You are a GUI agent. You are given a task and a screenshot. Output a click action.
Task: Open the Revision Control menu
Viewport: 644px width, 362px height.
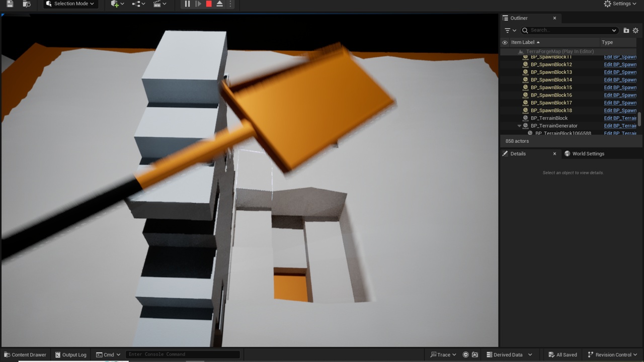pyautogui.click(x=613, y=355)
